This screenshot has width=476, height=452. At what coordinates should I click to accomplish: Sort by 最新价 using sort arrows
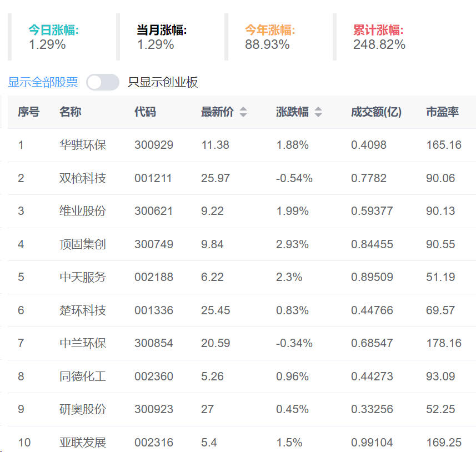pyautogui.click(x=243, y=112)
